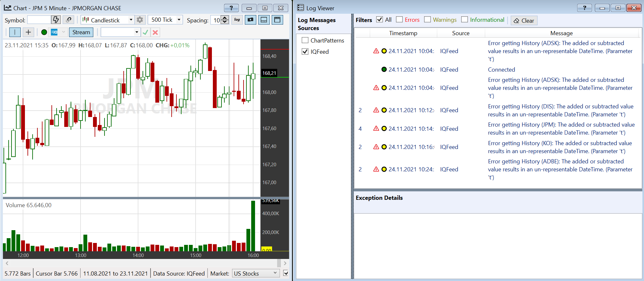Open the 500 Tick scale dropdown
The image size is (644, 281).
pos(179,20)
